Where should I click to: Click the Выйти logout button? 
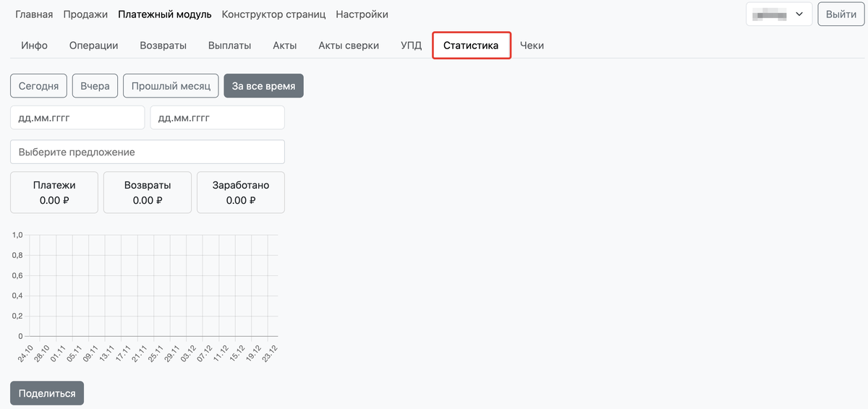point(841,14)
